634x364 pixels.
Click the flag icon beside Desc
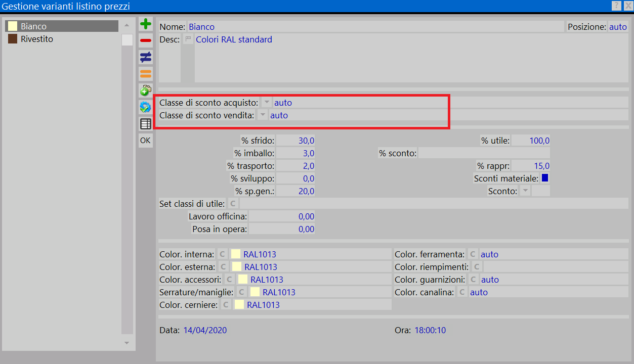tap(188, 39)
